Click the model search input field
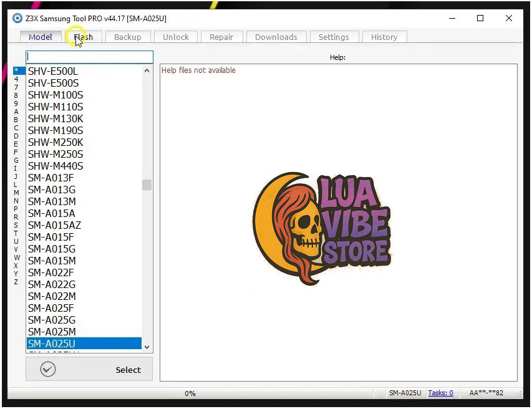Image resolution: width=532 pixels, height=409 pixels. point(89,57)
